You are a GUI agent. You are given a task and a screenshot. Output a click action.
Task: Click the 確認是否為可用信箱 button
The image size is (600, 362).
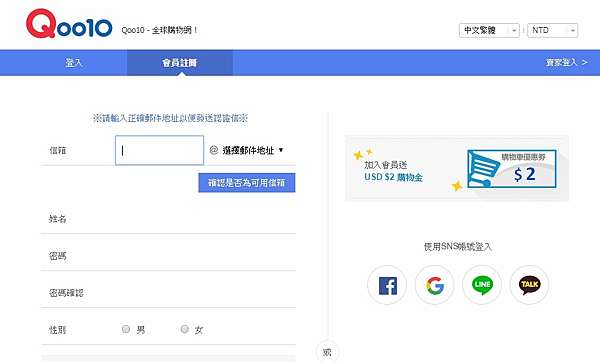(x=247, y=183)
